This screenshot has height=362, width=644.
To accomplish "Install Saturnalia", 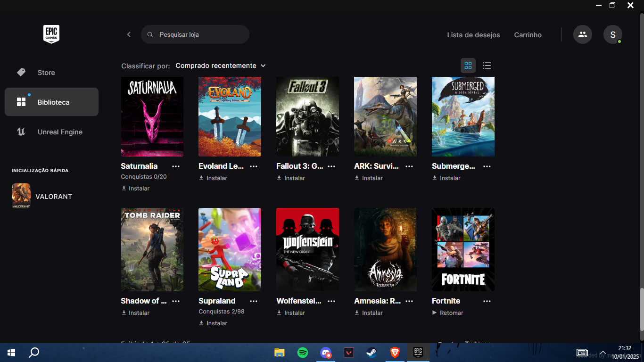I will click(135, 189).
